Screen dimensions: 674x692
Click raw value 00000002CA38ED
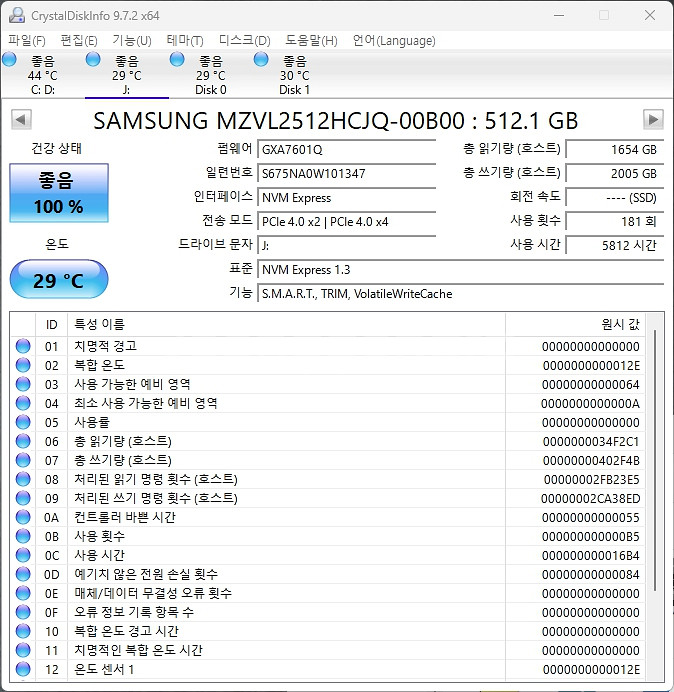coord(591,499)
